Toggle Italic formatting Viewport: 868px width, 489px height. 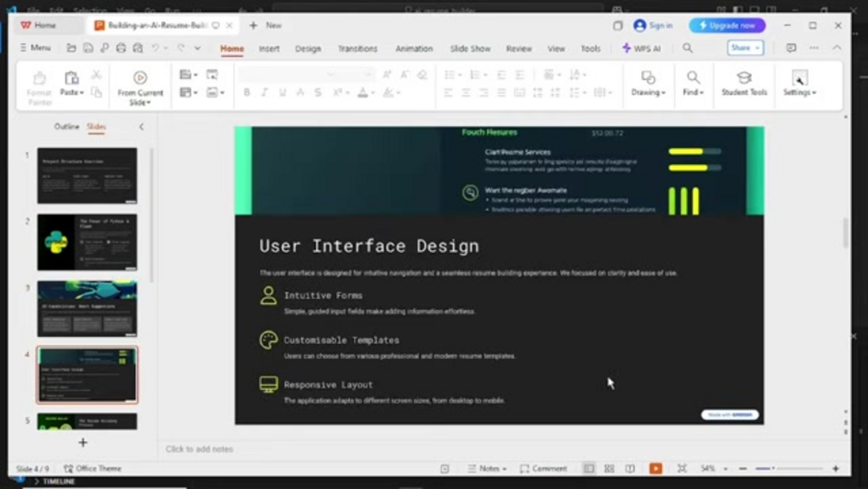[x=264, y=92]
